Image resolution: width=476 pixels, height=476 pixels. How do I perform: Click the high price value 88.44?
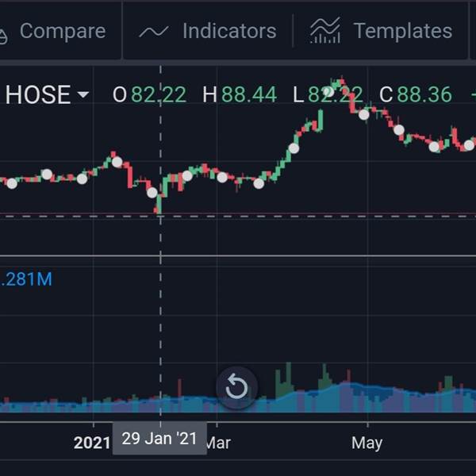(249, 94)
